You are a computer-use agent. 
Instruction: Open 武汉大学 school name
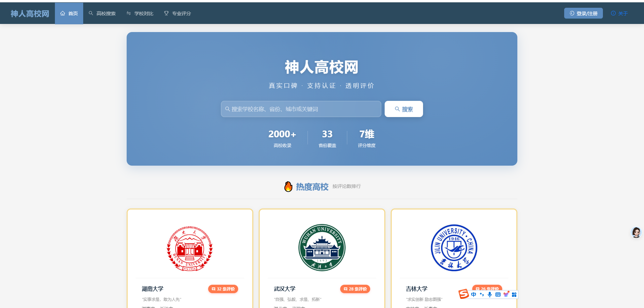coord(284,289)
